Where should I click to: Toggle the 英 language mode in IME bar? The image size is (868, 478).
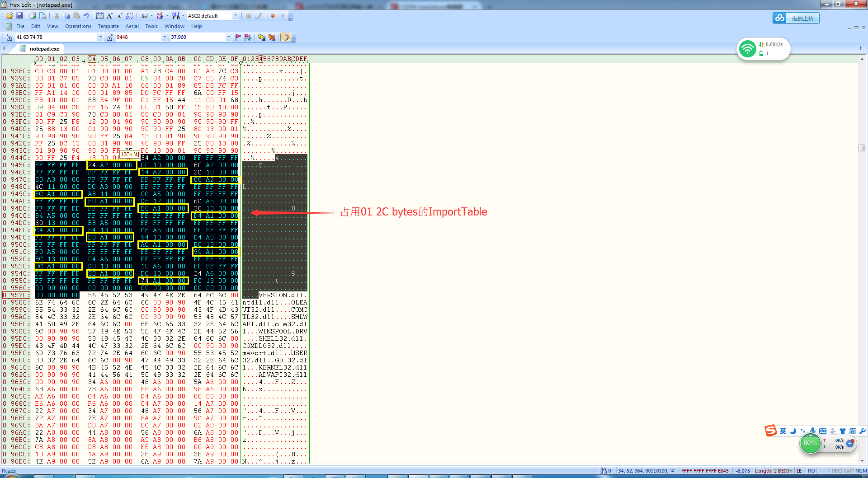point(783,431)
